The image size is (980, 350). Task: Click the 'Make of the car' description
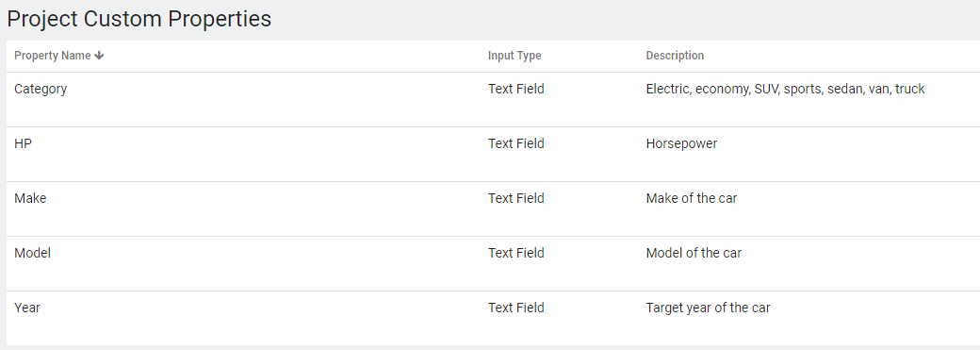coord(692,198)
